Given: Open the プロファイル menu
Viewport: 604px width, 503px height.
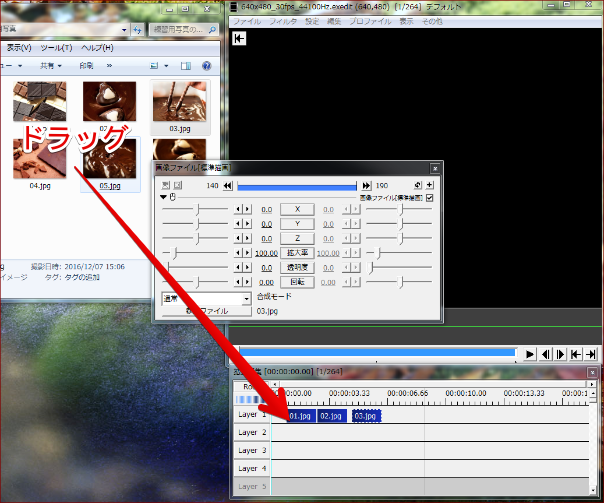Looking at the screenshot, I should point(370,21).
